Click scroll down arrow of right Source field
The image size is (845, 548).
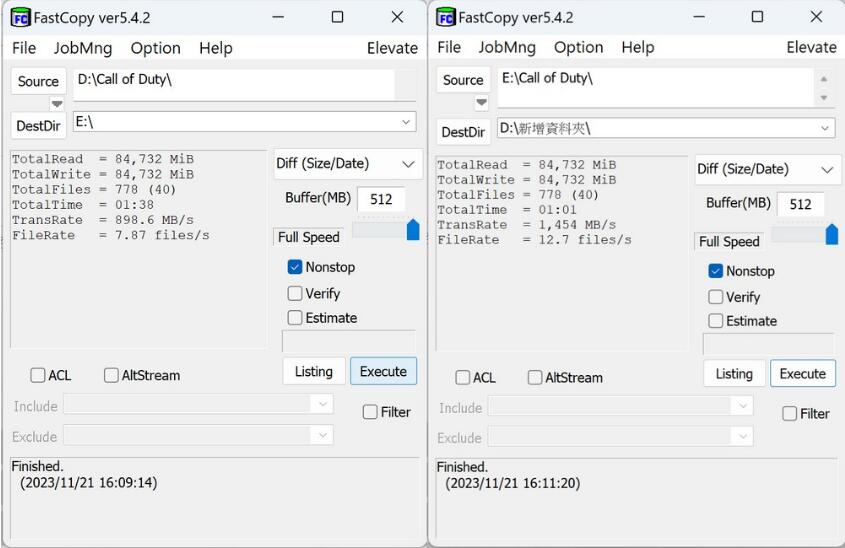823,98
